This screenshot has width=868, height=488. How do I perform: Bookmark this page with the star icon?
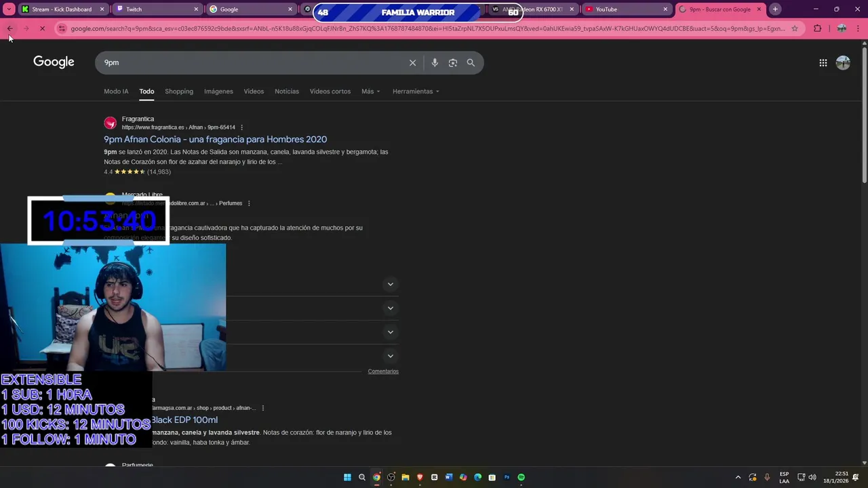coord(795,28)
